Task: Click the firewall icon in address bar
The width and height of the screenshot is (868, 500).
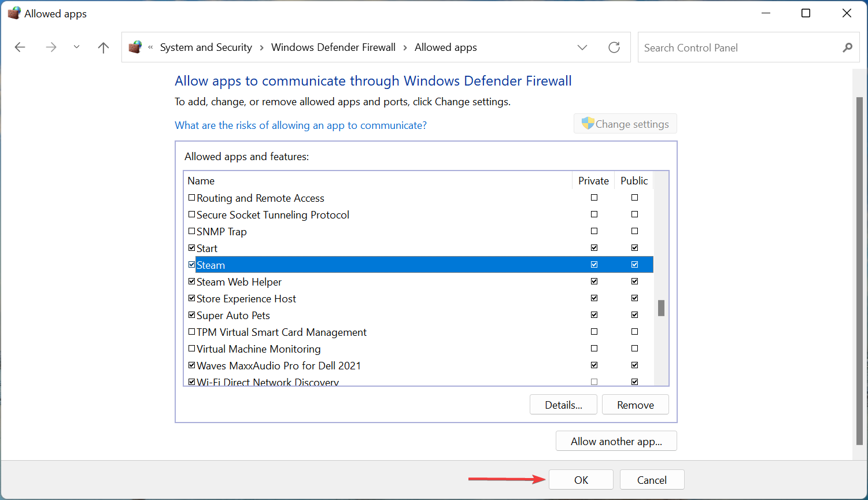Action: click(x=135, y=47)
